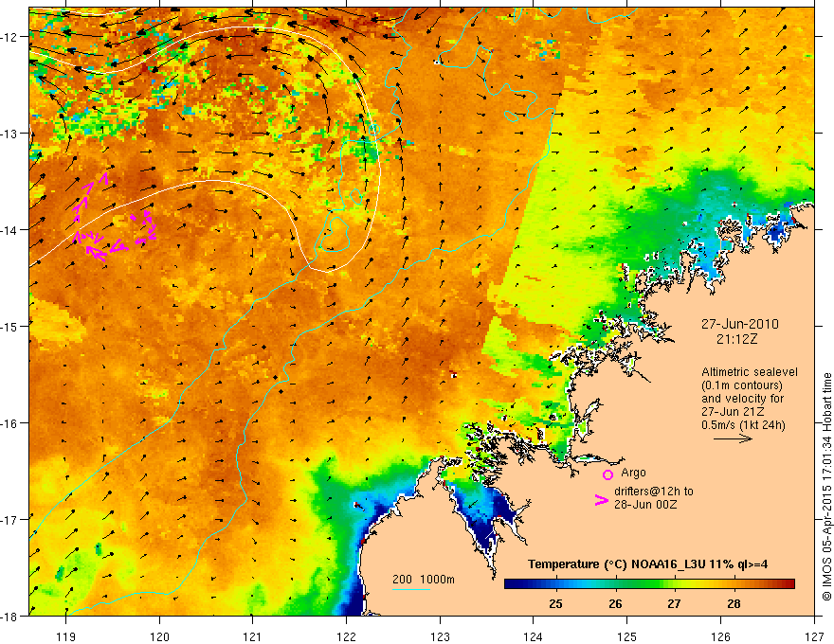Click the colorbar tick label 28

734,603
